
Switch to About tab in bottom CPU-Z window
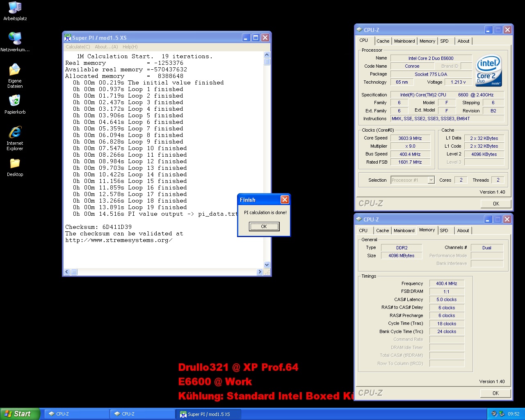463,231
